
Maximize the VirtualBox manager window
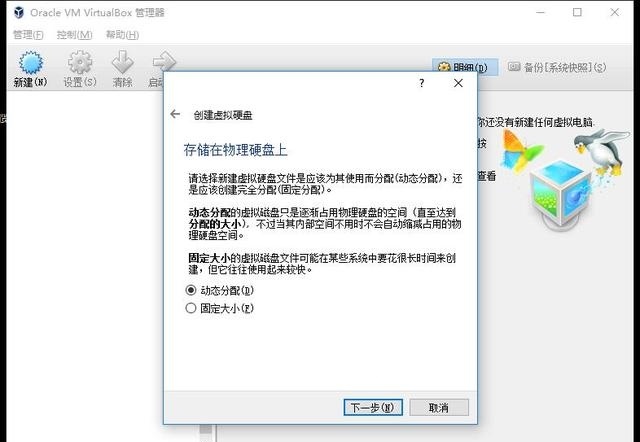(x=577, y=12)
